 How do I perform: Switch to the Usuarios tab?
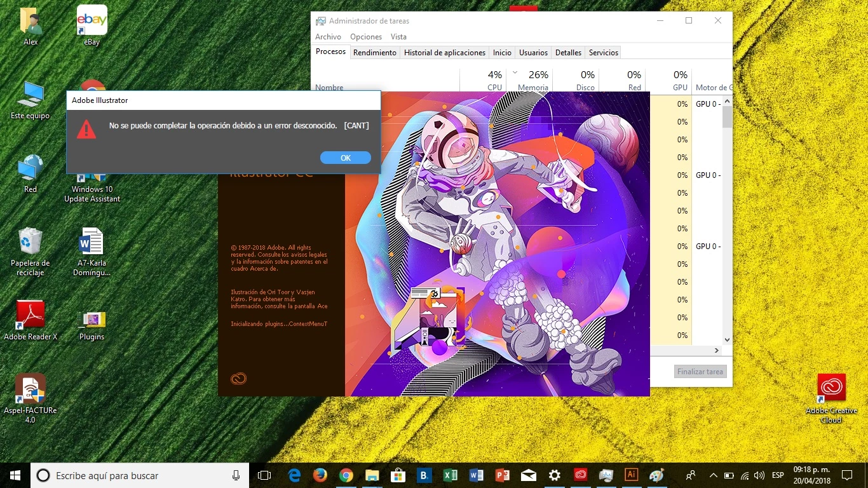pos(533,53)
